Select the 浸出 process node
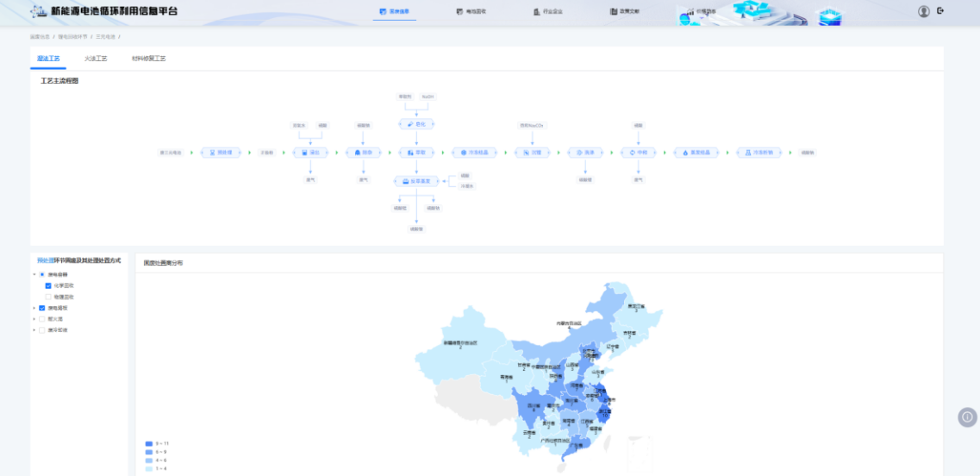980x476 pixels. [x=311, y=153]
